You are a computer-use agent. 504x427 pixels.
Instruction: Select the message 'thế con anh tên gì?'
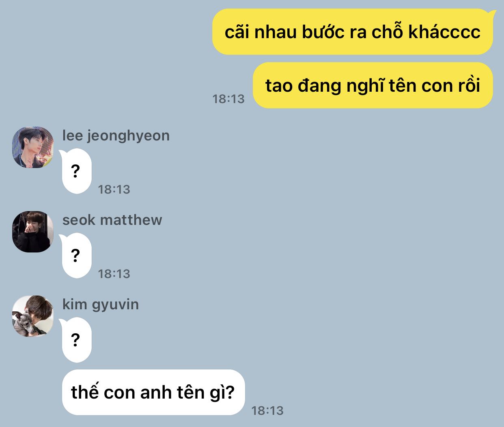pyautogui.click(x=153, y=392)
